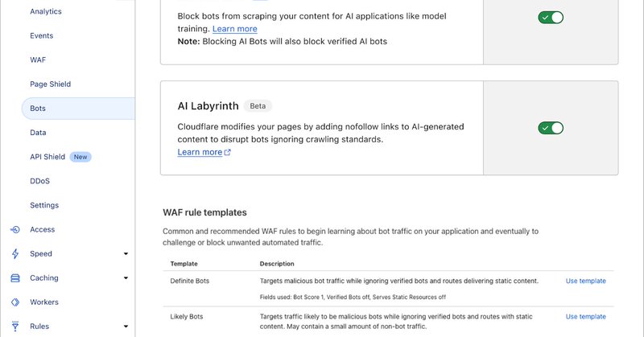Screen dimensions: 644x337
Task: Toggle the AI Labyrinth switch off
Action: point(551,128)
